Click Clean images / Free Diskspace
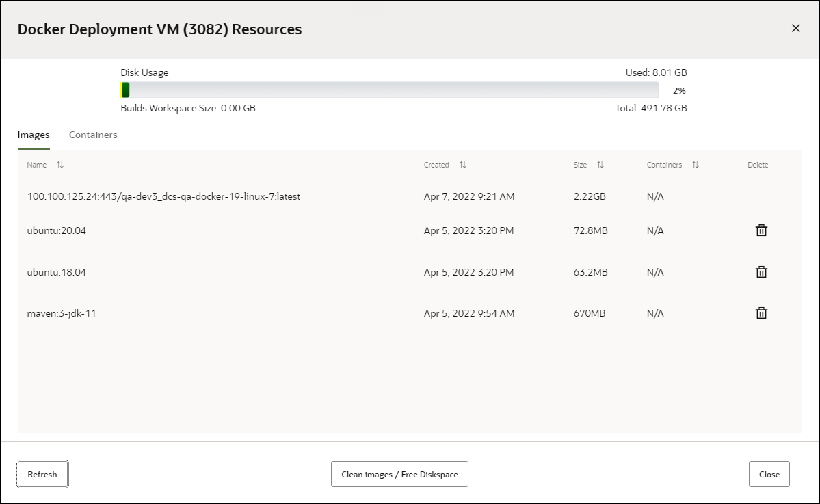 coord(399,474)
